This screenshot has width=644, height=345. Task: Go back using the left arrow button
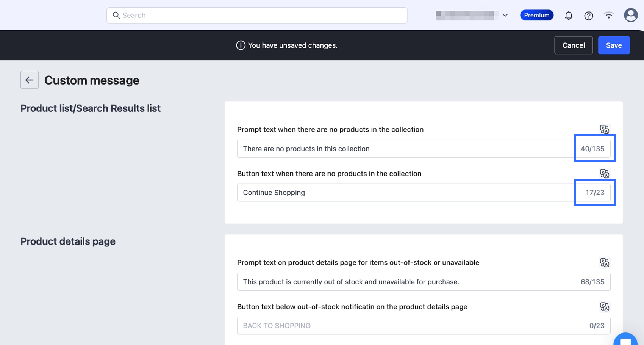[x=30, y=80]
